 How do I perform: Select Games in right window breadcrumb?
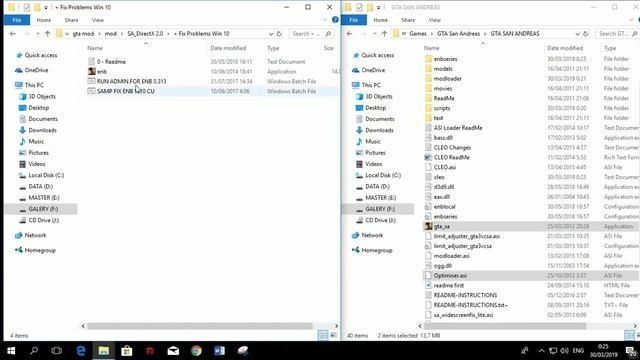418,33
